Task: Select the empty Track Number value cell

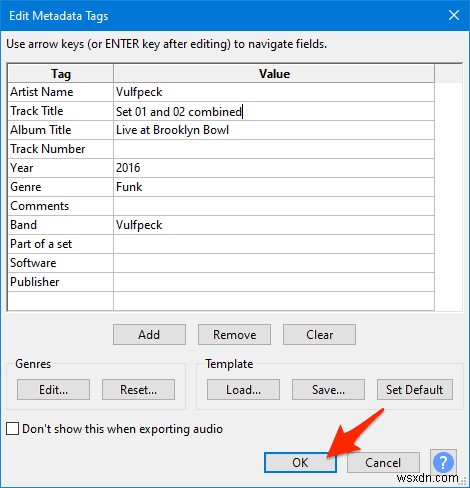Action: point(274,149)
